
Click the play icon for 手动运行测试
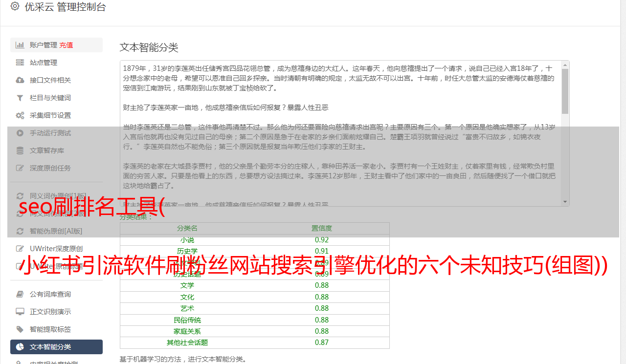click(x=20, y=133)
